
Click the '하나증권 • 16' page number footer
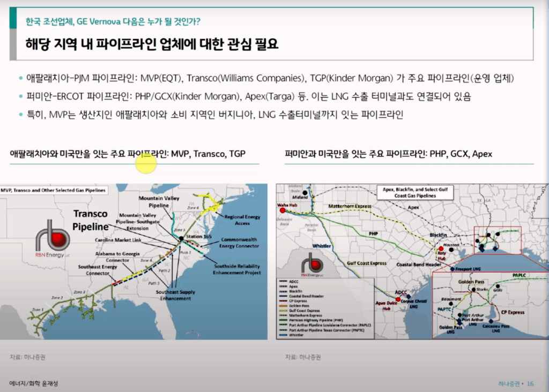(x=516, y=383)
